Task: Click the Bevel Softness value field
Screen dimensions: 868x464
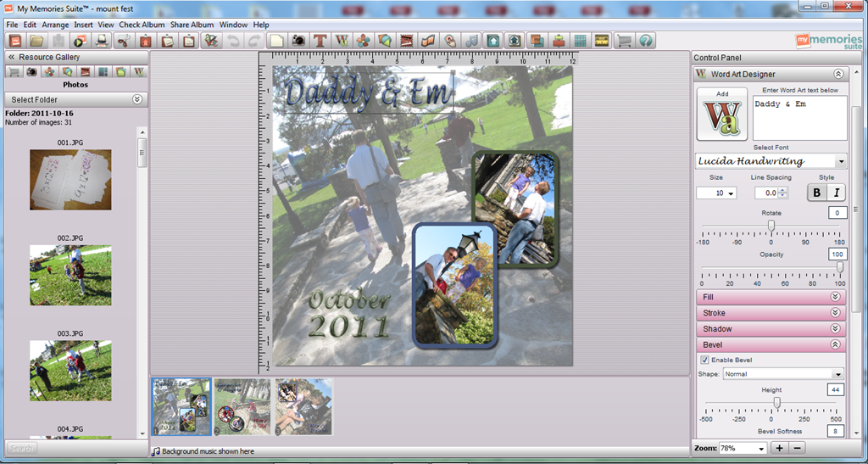Action: pyautogui.click(x=836, y=431)
